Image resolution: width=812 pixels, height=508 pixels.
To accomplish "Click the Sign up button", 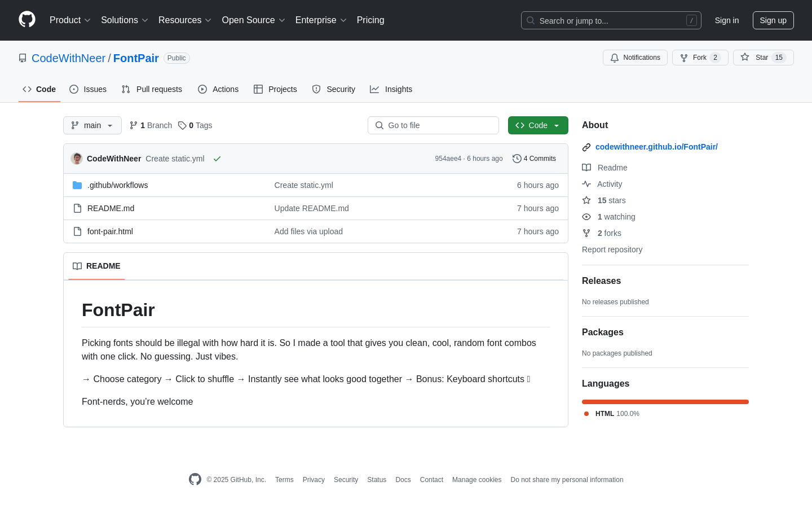I will [x=773, y=20].
